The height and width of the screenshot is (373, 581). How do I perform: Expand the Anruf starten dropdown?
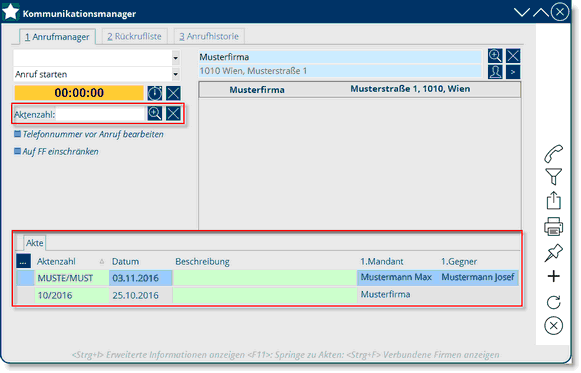[x=176, y=74]
